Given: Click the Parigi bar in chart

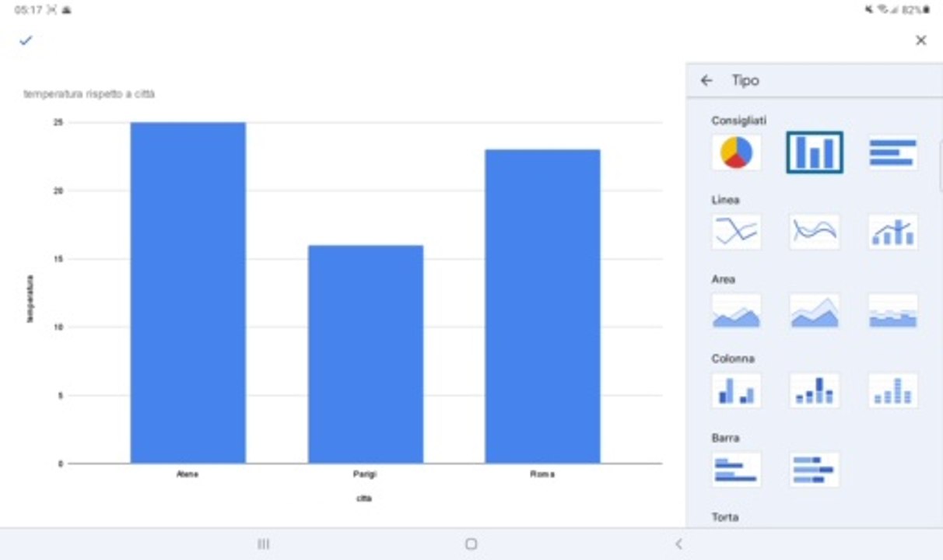Looking at the screenshot, I should [366, 355].
